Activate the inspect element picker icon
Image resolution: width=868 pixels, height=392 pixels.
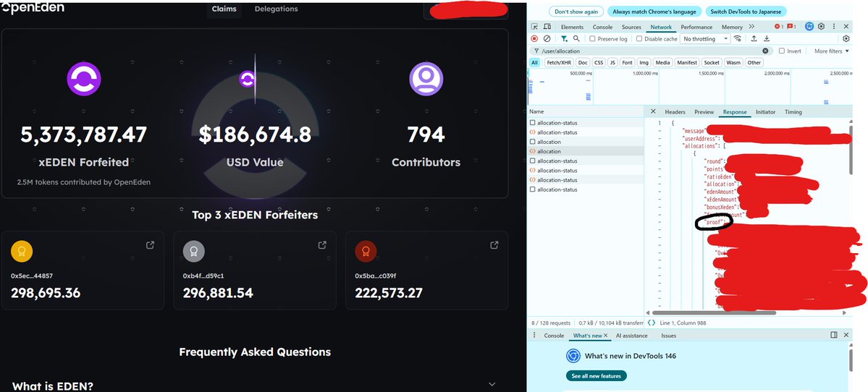coord(534,27)
